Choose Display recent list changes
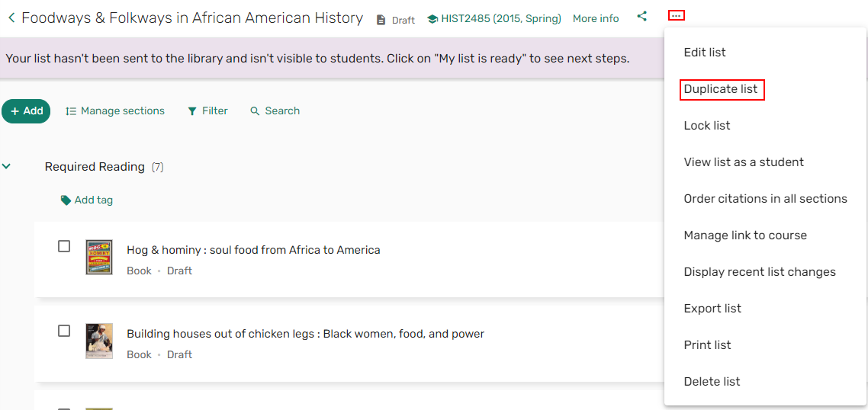This screenshot has width=868, height=410. [x=760, y=271]
